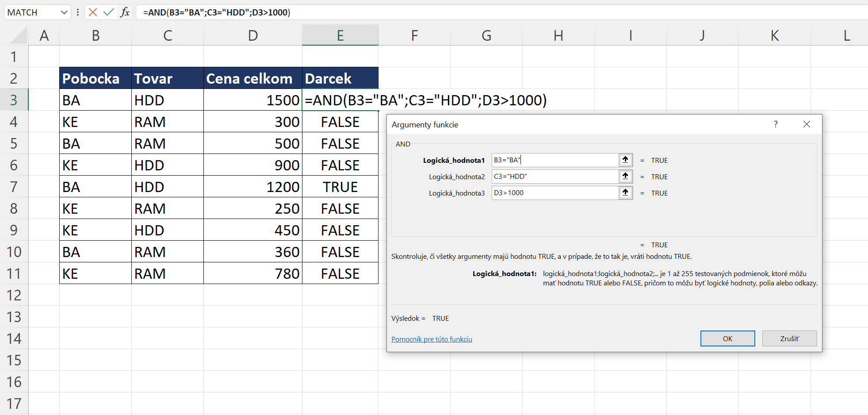Open help via question mark in dialog
Image resolution: width=868 pixels, height=415 pixels.
(776, 124)
